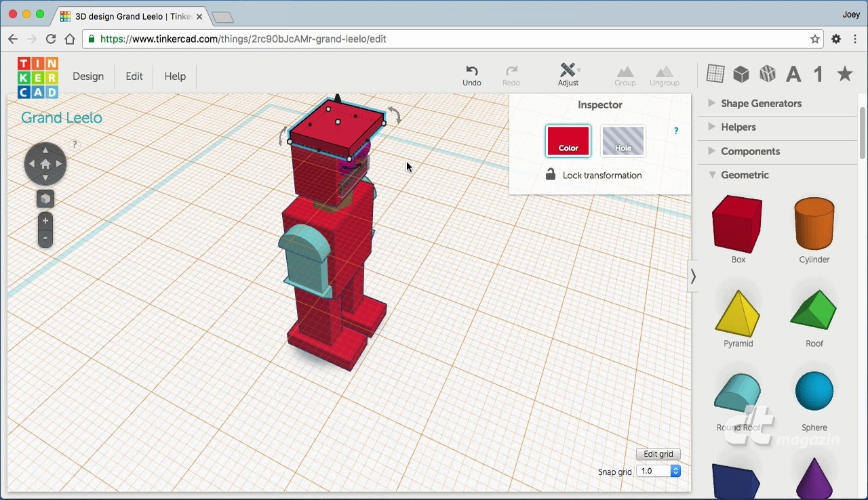The image size is (868, 500).
Task: Click the Edit grid button
Action: [x=658, y=454]
